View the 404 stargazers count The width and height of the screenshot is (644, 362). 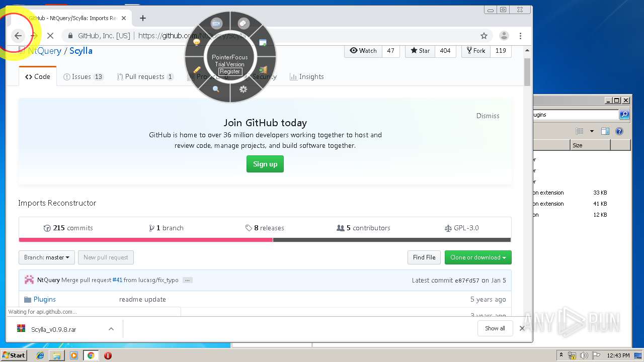(x=445, y=51)
